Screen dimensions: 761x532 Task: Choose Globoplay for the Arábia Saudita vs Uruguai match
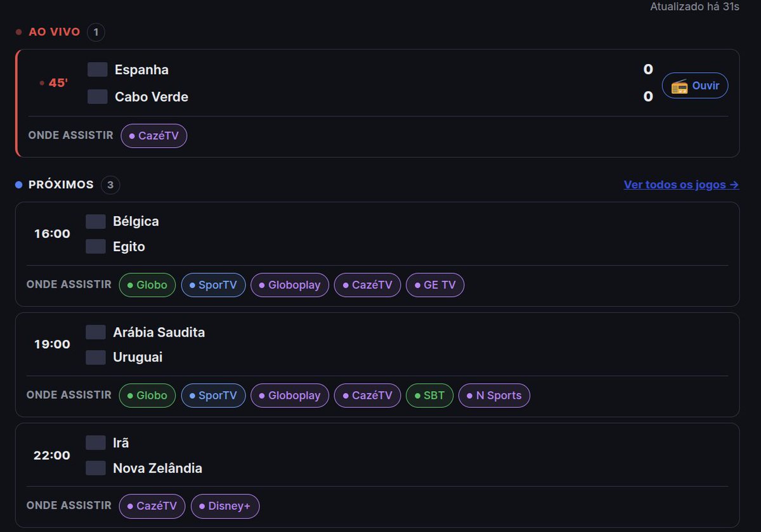(x=290, y=396)
